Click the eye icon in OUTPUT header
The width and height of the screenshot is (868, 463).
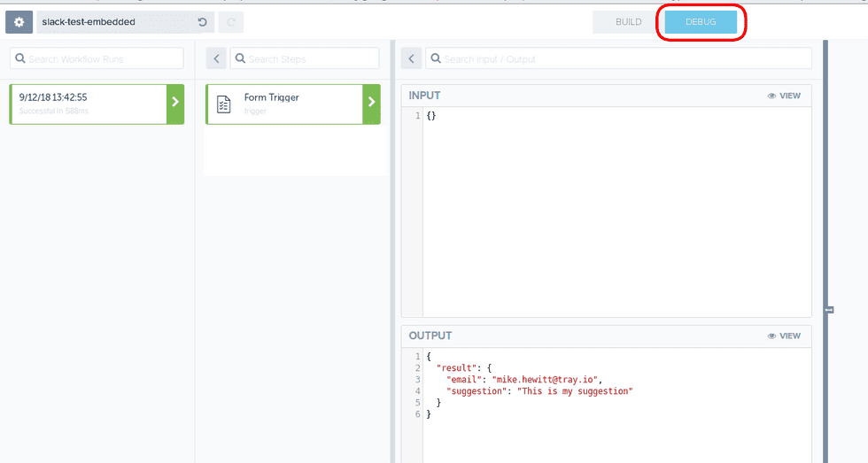(771, 336)
